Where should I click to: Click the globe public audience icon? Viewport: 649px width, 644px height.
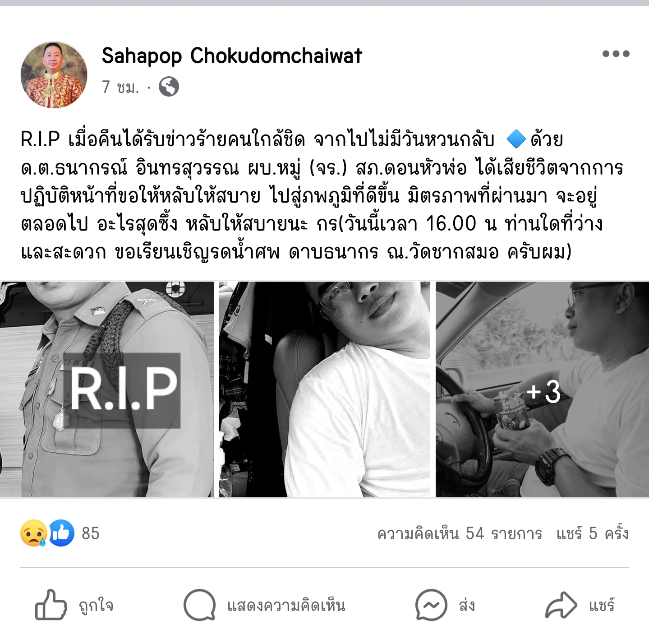coord(169,87)
